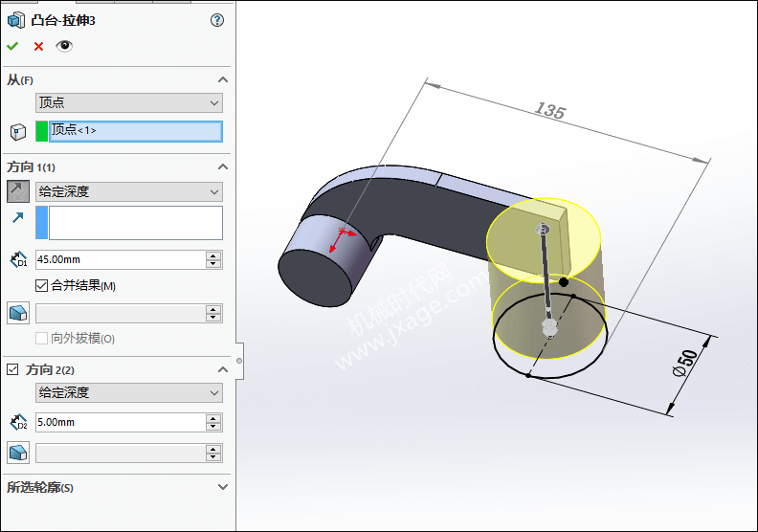Click the direction of extrusion selection box
This screenshot has width=758, height=532.
click(136, 223)
